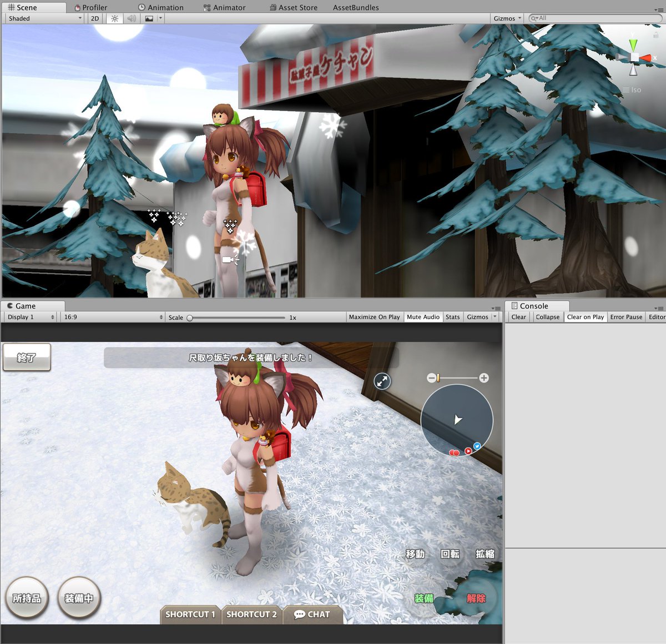Open scene effects dropdown arrow

click(160, 18)
